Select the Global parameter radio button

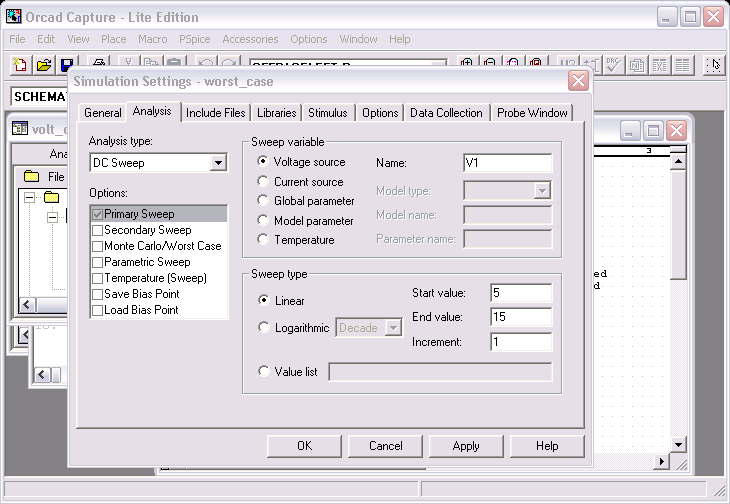[x=263, y=200]
